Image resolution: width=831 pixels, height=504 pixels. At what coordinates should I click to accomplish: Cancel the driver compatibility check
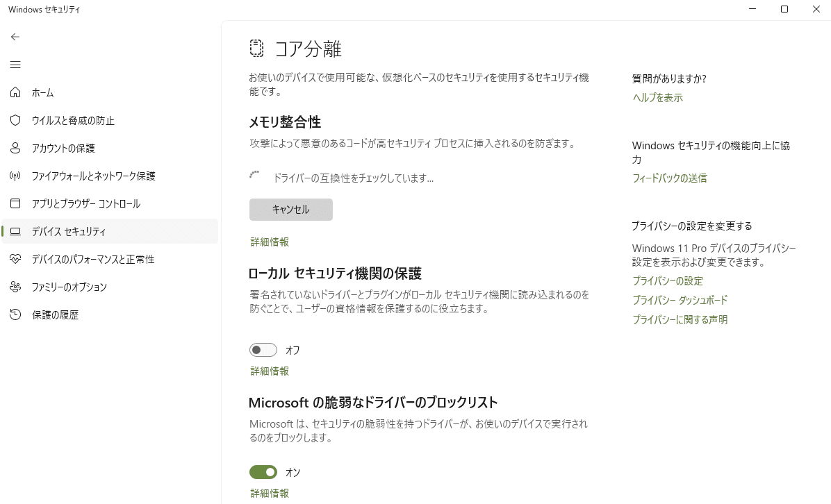pos(291,210)
